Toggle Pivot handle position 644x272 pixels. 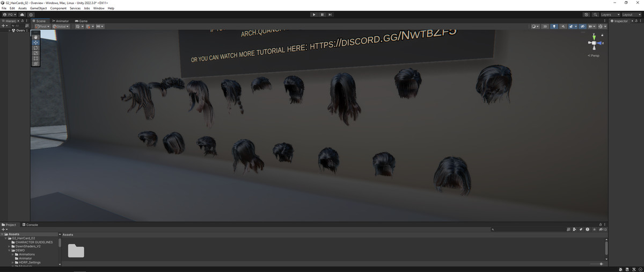click(42, 26)
